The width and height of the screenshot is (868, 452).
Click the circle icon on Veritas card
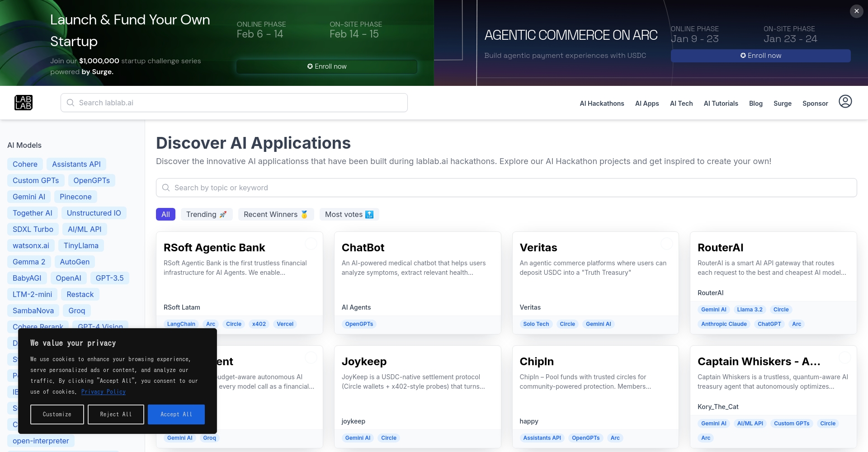pos(667,244)
